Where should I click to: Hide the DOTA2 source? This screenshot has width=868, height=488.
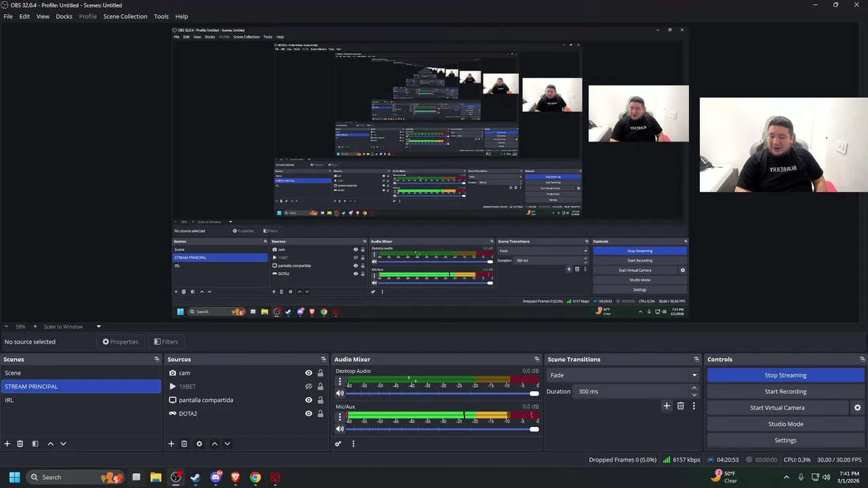[309, 413]
